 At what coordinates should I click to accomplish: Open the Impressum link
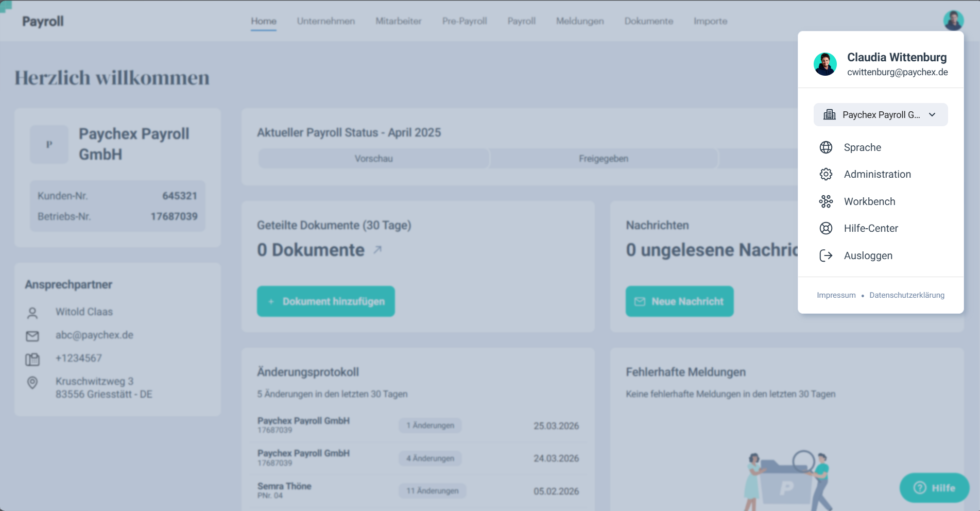point(836,295)
